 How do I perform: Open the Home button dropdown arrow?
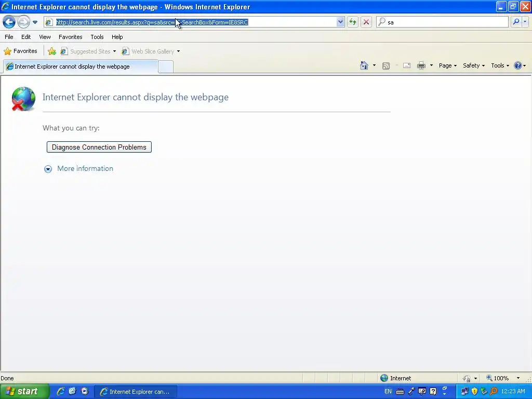374,65
